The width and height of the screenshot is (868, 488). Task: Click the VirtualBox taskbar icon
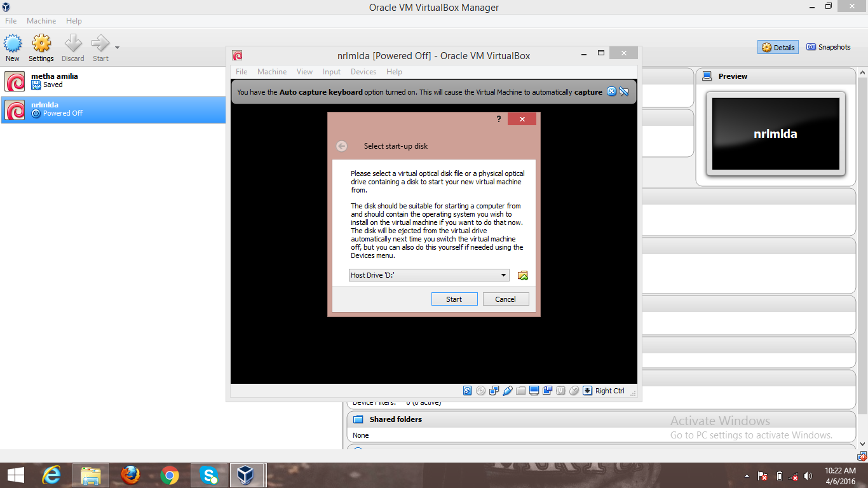coord(247,475)
